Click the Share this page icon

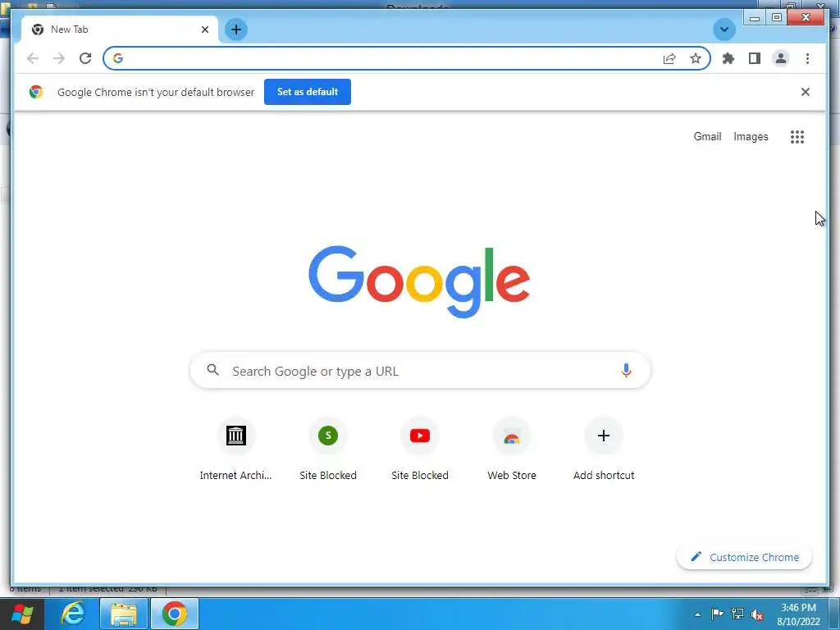[669, 58]
